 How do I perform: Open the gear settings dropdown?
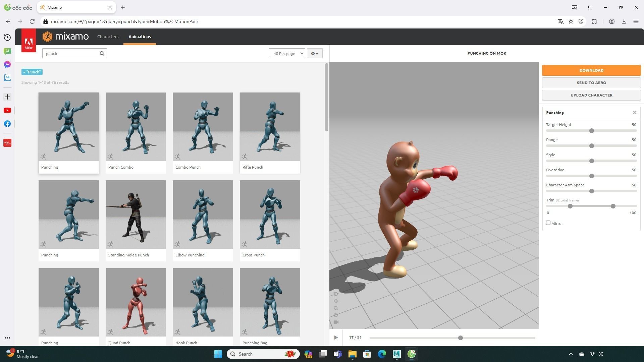[315, 53]
